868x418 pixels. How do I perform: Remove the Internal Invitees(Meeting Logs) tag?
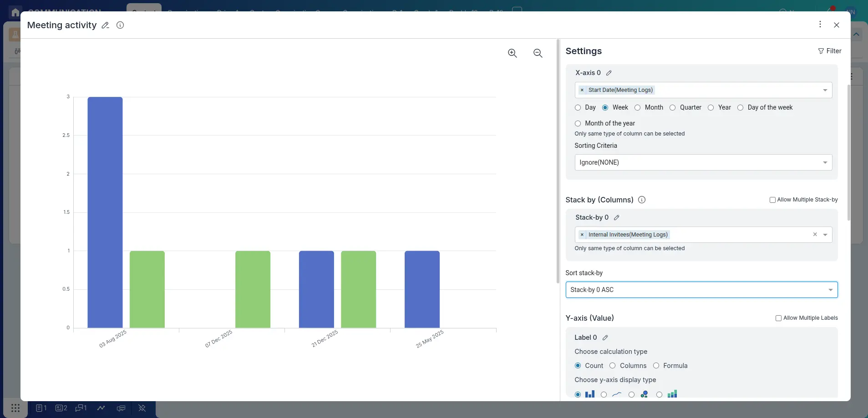(582, 235)
